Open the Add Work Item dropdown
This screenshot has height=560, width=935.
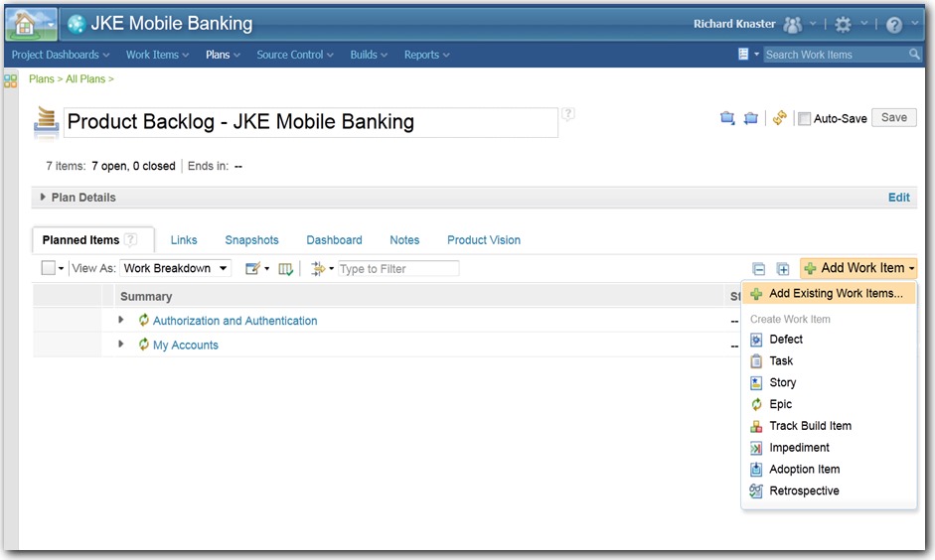tap(859, 268)
